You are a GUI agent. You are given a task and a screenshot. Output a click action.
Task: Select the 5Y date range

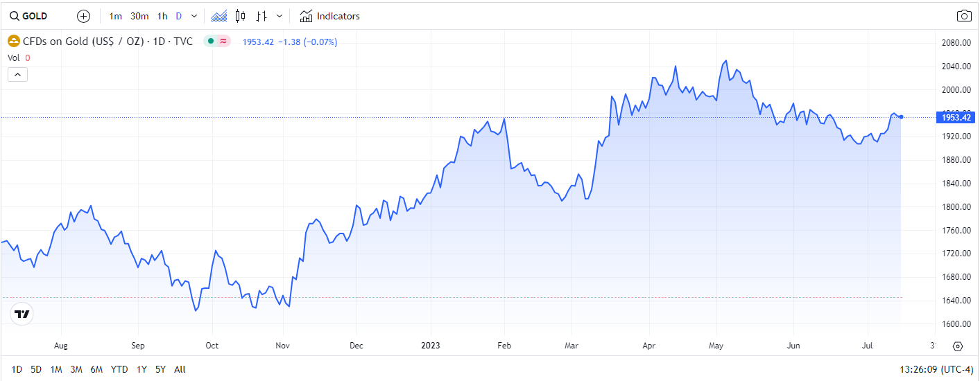coord(161,369)
